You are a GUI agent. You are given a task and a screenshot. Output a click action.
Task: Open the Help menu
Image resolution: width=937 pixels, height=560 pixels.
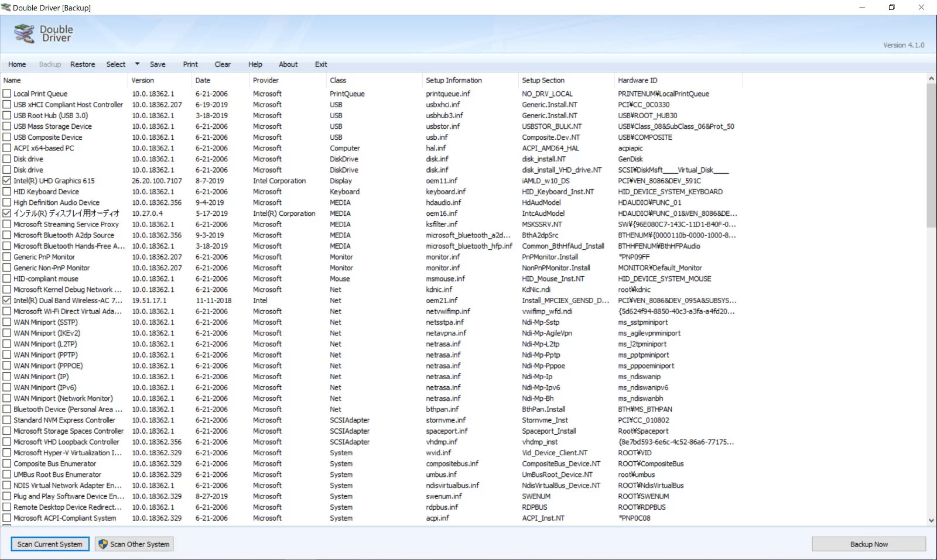tap(255, 64)
